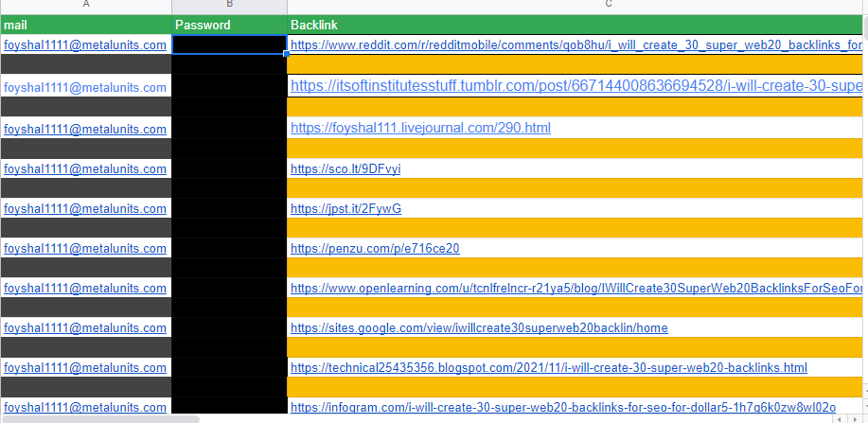The image size is (868, 423).
Task: Open the penzu.com/p/e716ce20 link
Action: pos(375,249)
